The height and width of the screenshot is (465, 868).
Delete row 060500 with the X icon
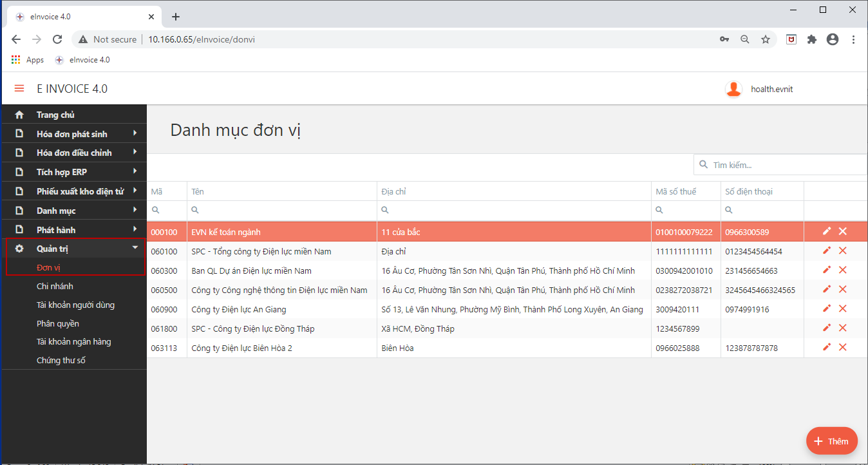click(843, 289)
